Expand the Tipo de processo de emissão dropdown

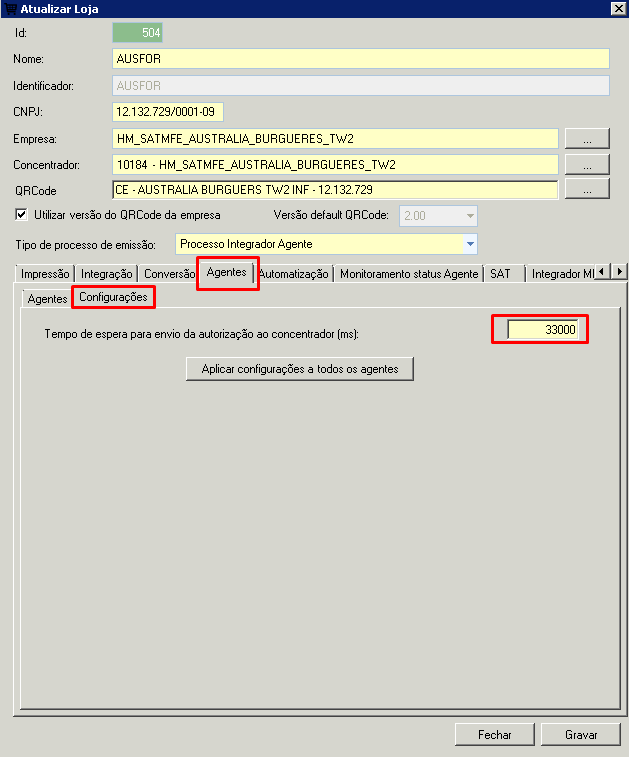[469, 244]
